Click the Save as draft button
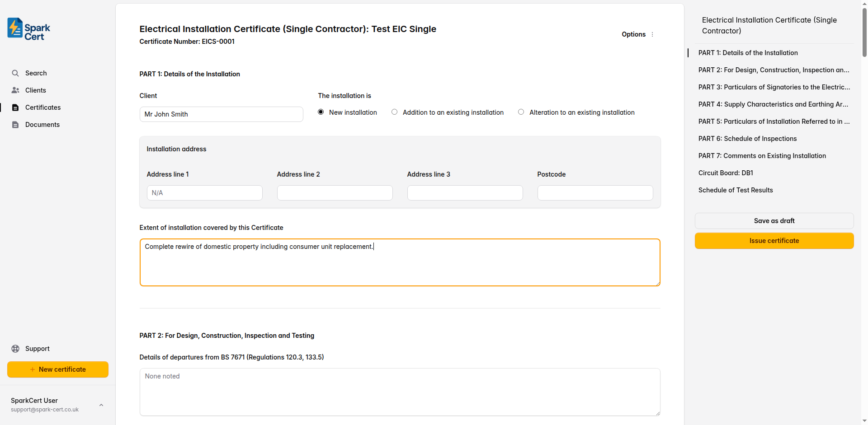Viewport: 868px width, 425px height. (774, 221)
